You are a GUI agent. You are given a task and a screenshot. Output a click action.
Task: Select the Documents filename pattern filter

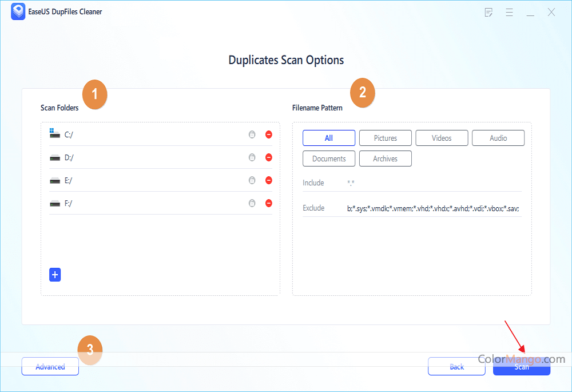tap(329, 159)
